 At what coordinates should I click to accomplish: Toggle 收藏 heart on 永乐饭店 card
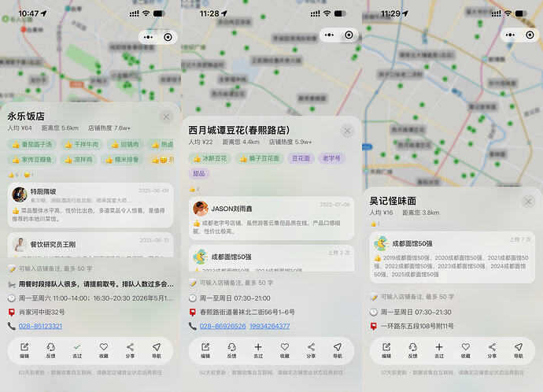point(104,350)
